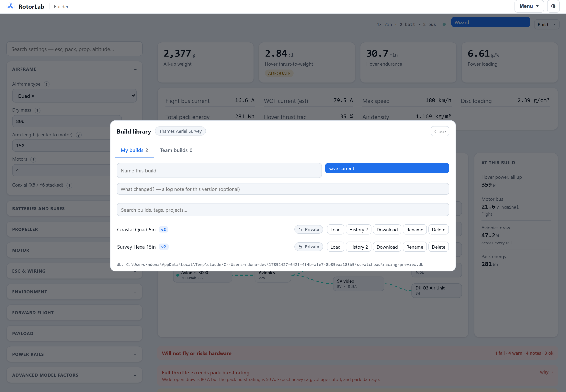Open the Coaxial help icon

pyautogui.click(x=69, y=185)
